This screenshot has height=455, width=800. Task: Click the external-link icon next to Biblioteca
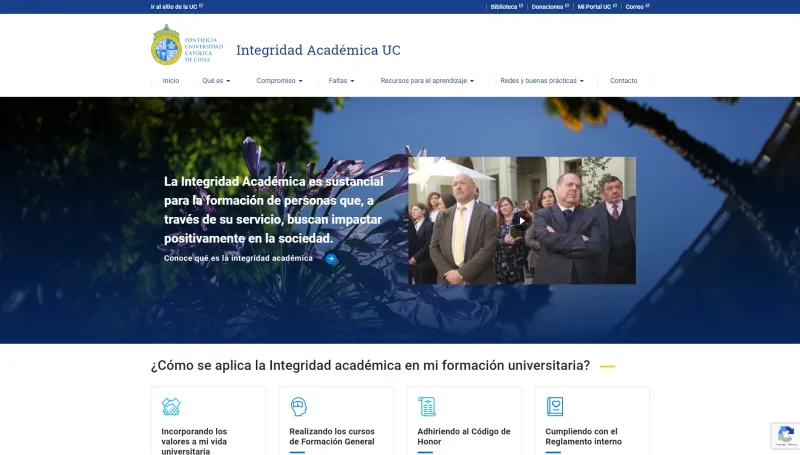[521, 6]
